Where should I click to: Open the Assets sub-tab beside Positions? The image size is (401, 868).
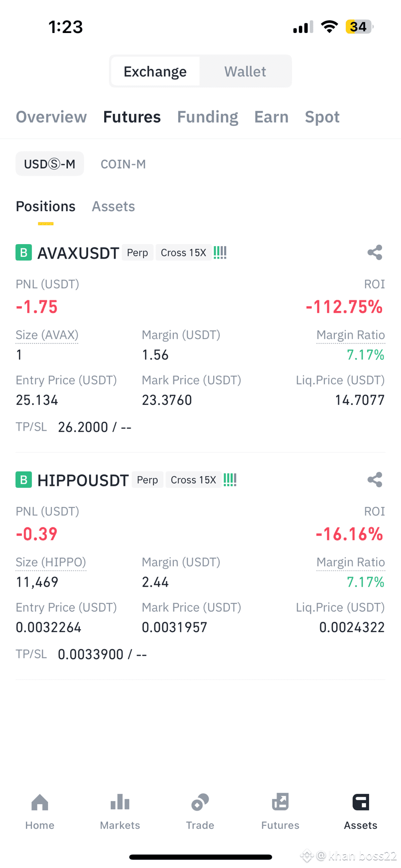[x=113, y=206]
